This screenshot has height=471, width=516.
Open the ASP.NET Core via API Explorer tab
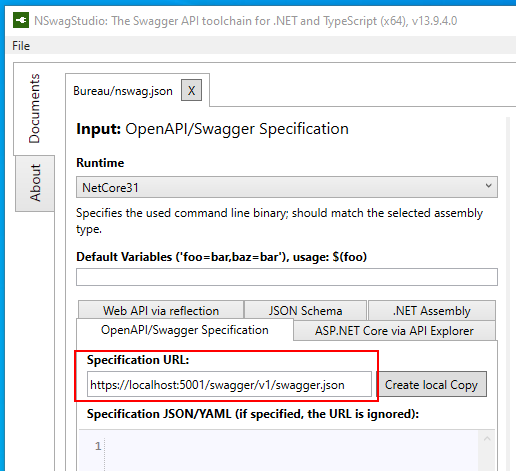pos(394,330)
